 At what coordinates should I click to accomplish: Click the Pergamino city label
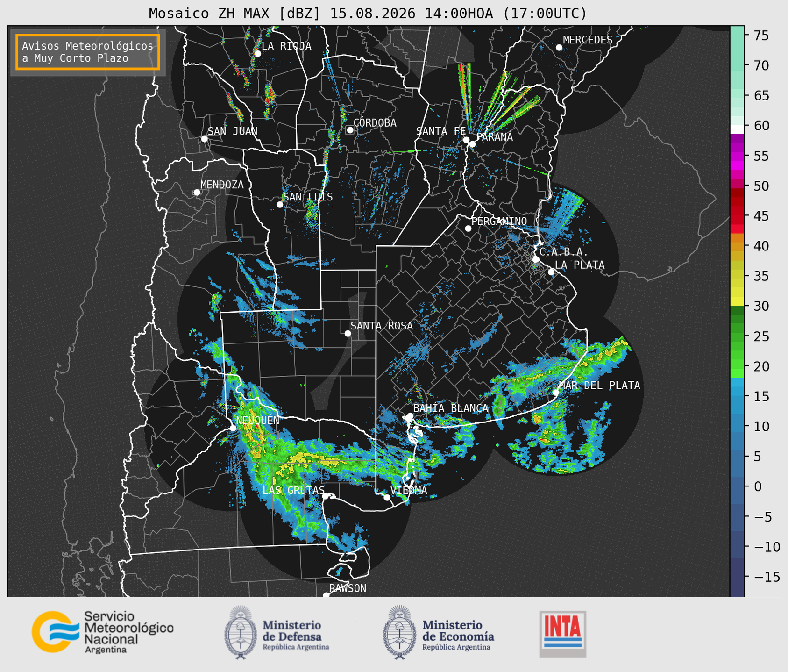click(499, 221)
